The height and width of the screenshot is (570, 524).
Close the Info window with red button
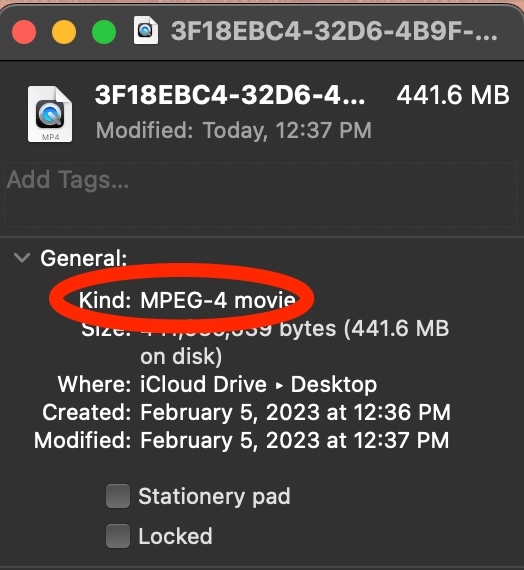[x=24, y=32]
